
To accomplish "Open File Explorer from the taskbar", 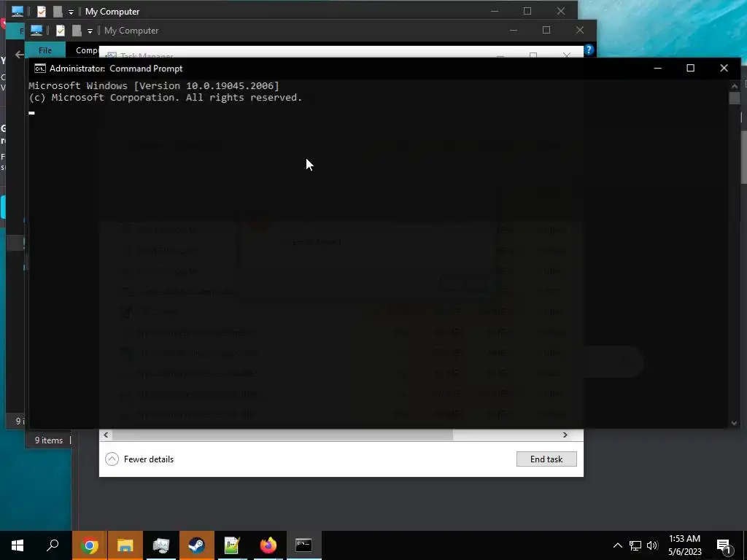I will tap(125, 545).
